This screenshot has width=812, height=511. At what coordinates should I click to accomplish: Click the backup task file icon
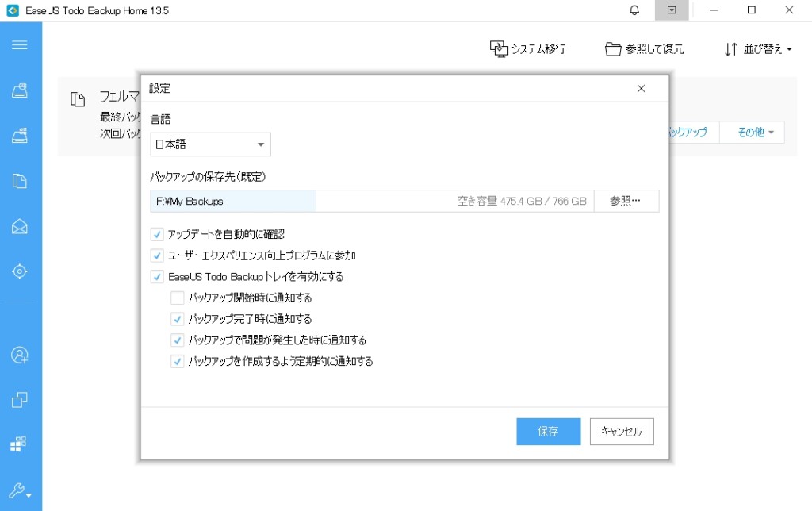pos(78,99)
